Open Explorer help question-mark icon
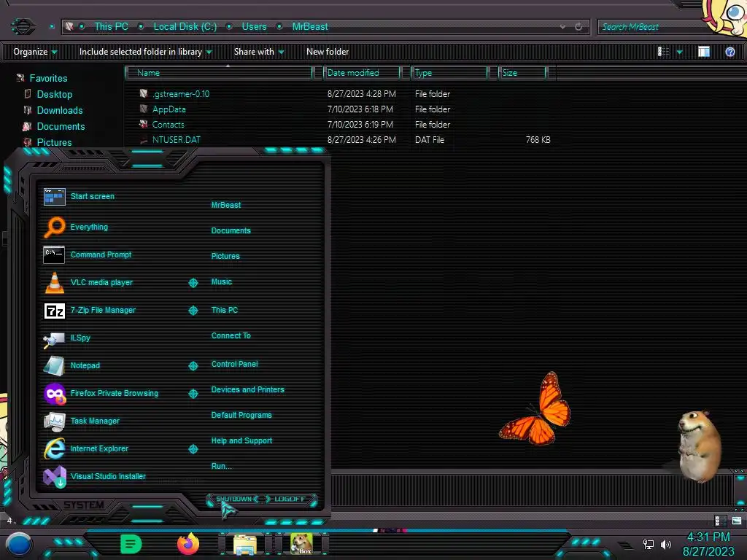This screenshot has width=747, height=560. click(x=729, y=52)
